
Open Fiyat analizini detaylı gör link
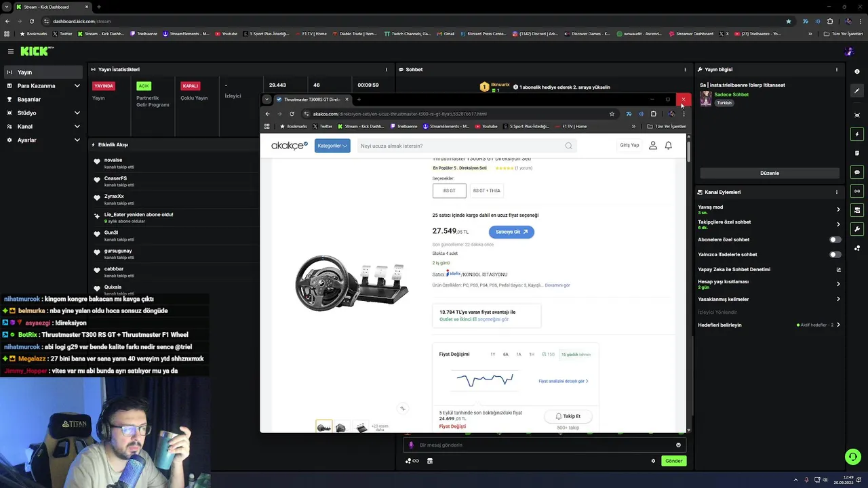point(563,381)
